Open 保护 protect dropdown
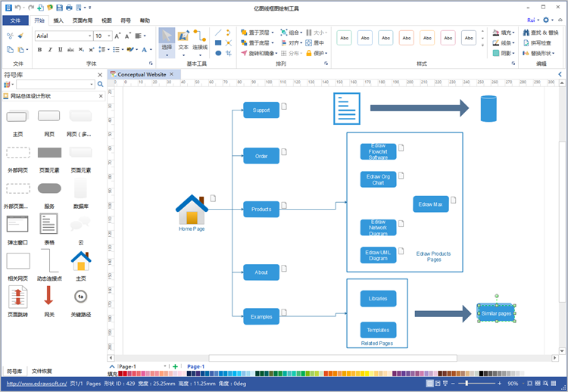This screenshot has width=568, height=392. [x=317, y=53]
